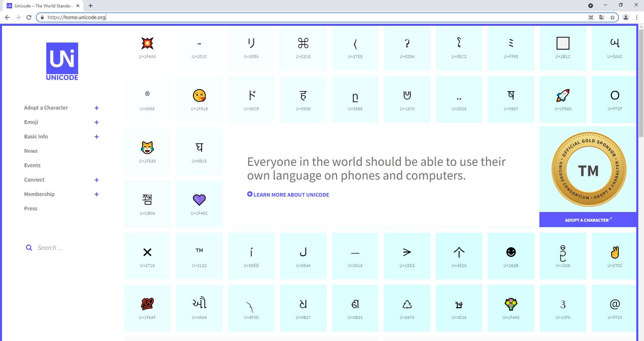The width and height of the screenshot is (644, 341).
Task: Click the QR code icon in address bar
Action: (591, 17)
